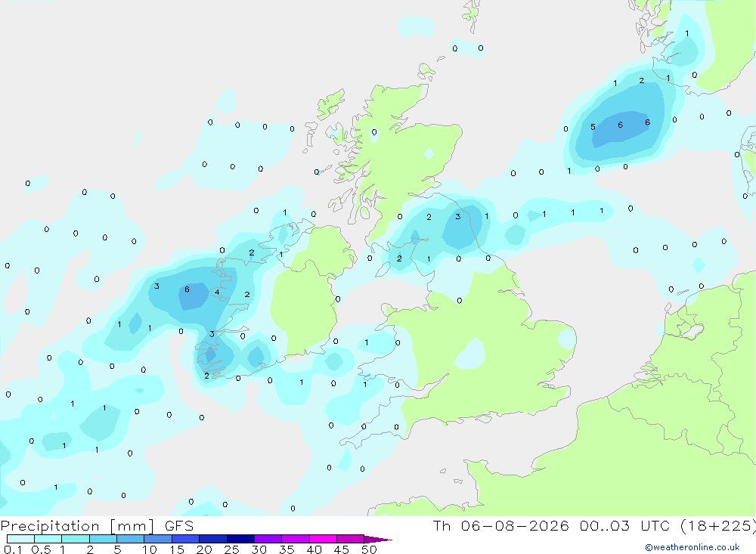This screenshot has height=554, width=756.
Task: Click the '5' value in the North Sea
Action: (593, 127)
